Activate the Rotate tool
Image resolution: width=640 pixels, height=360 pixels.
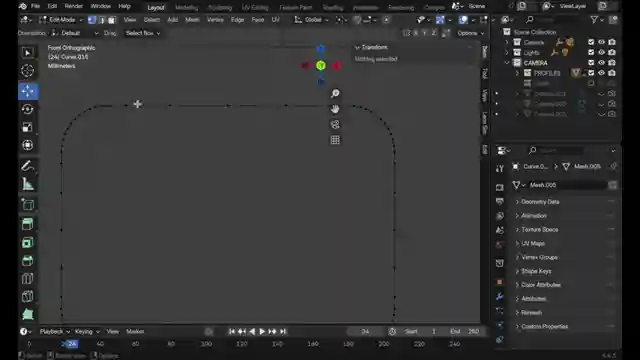[x=27, y=109]
